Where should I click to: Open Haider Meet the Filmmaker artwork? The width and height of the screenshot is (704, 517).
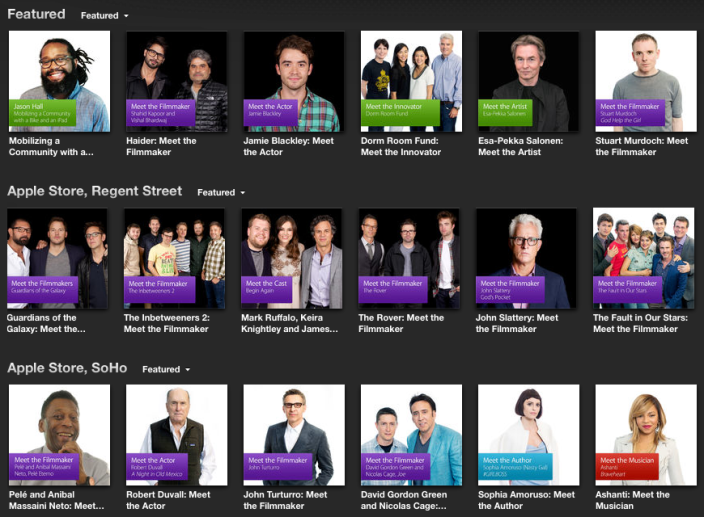(176, 81)
